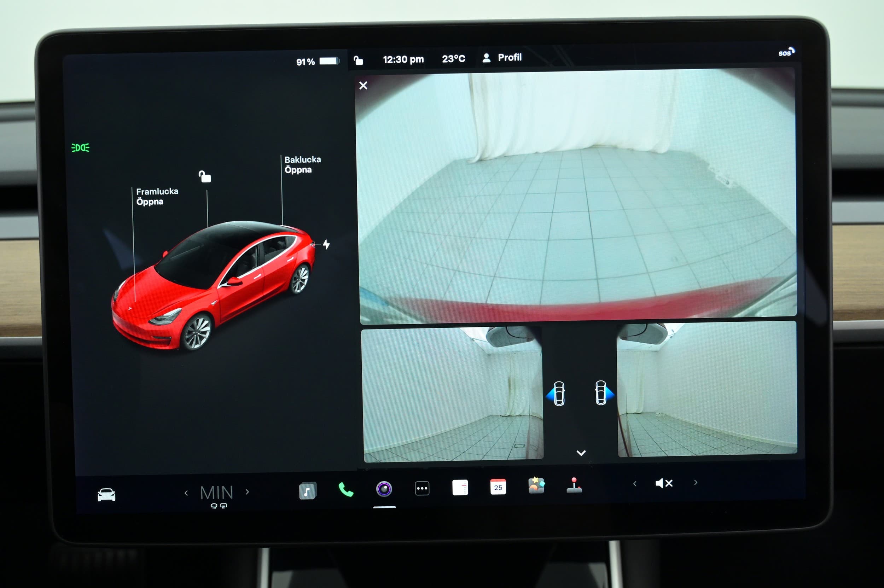Tap the charging lightning bolt icon
Image resolution: width=884 pixels, height=588 pixels.
[x=326, y=245]
